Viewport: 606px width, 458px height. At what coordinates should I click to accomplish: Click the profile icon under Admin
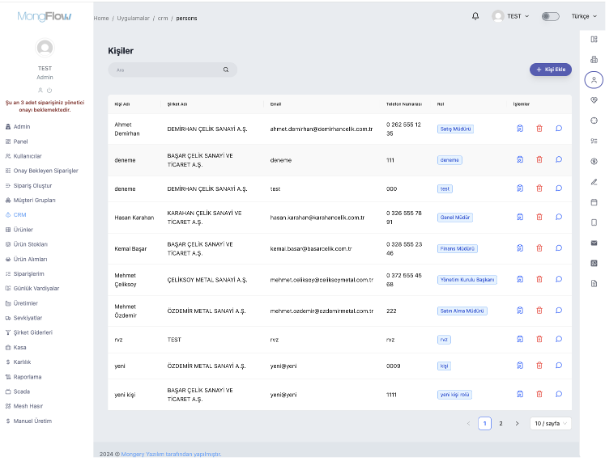click(40, 90)
